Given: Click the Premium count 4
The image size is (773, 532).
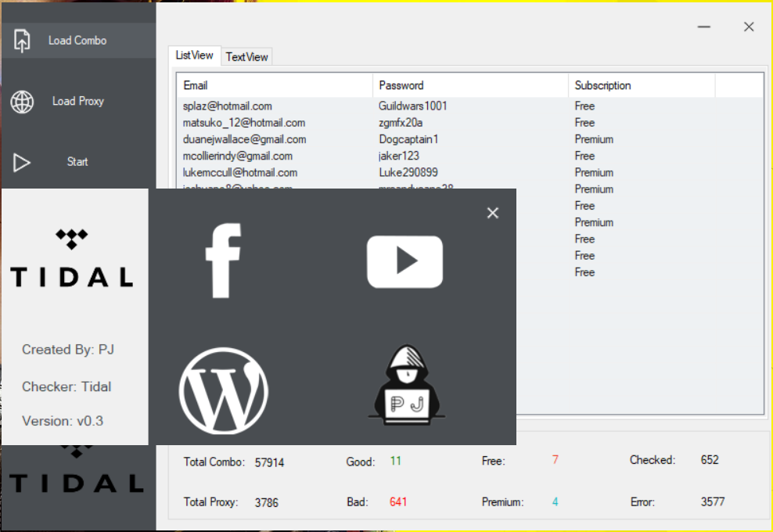Looking at the screenshot, I should pos(555,502).
